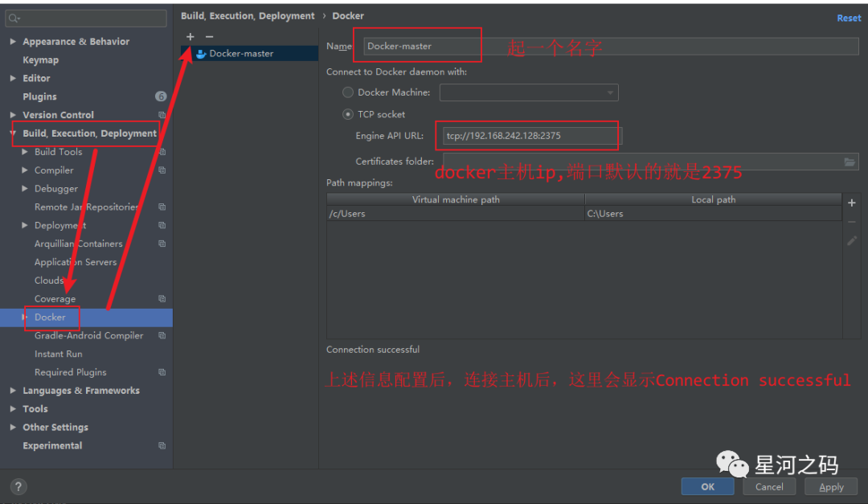Open Arquillian Containers settings
Viewport: 868px width, 504px height.
pos(78,244)
